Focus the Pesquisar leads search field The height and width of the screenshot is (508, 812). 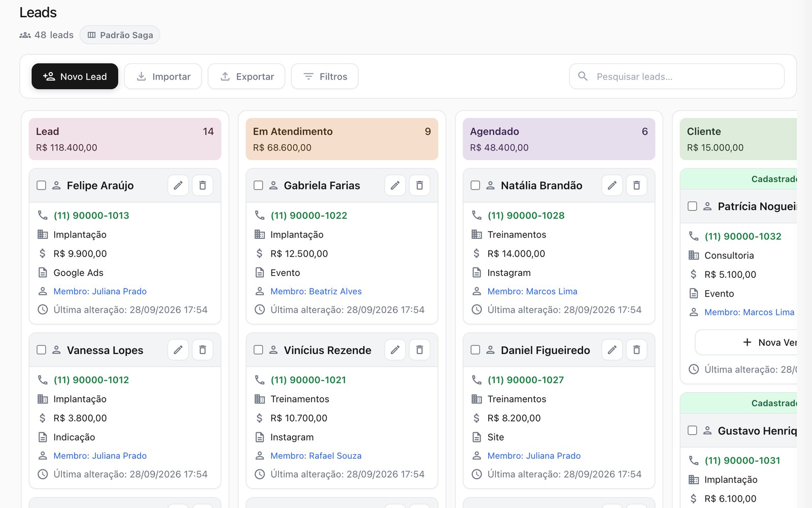[x=677, y=76]
